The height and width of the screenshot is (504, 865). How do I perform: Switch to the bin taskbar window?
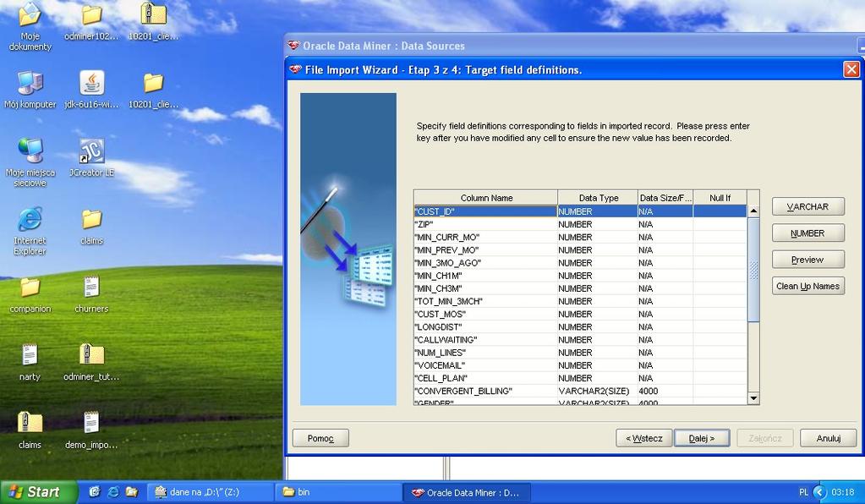(x=337, y=492)
